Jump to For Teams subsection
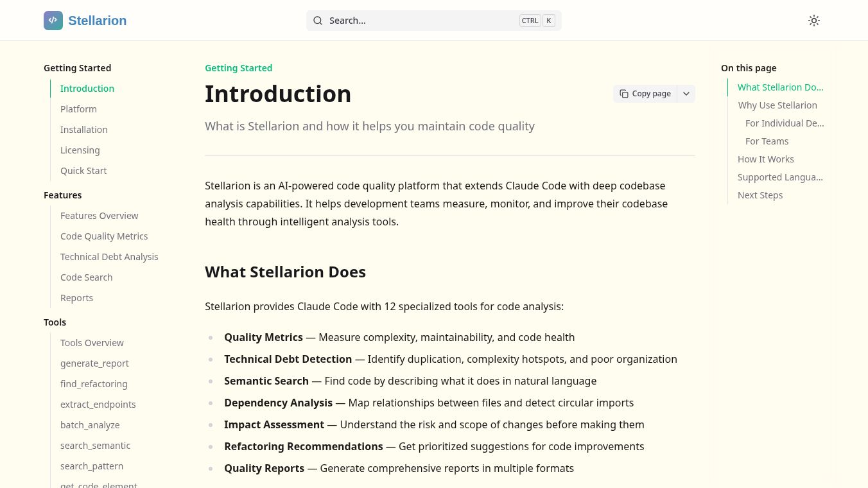Image resolution: width=868 pixels, height=488 pixels. click(x=767, y=141)
